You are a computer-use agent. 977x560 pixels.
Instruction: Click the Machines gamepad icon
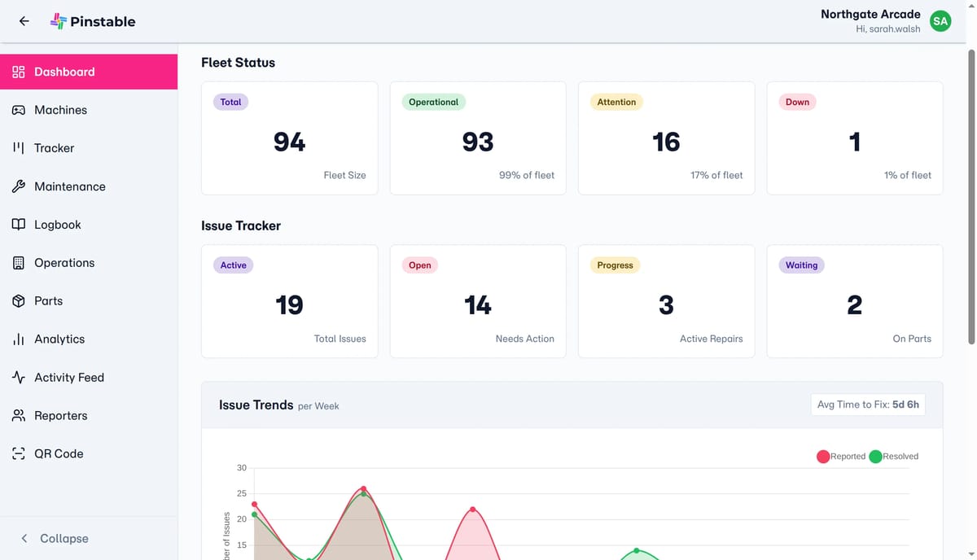pos(19,110)
